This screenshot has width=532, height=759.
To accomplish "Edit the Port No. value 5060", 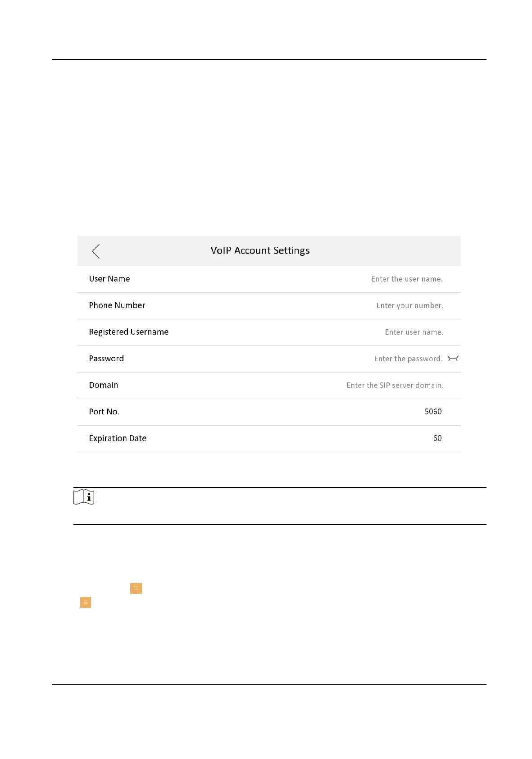I will (x=433, y=412).
